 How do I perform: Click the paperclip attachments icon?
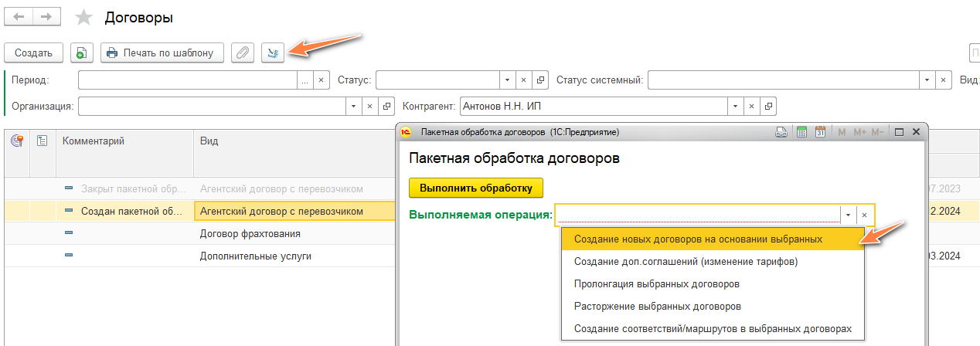[243, 53]
